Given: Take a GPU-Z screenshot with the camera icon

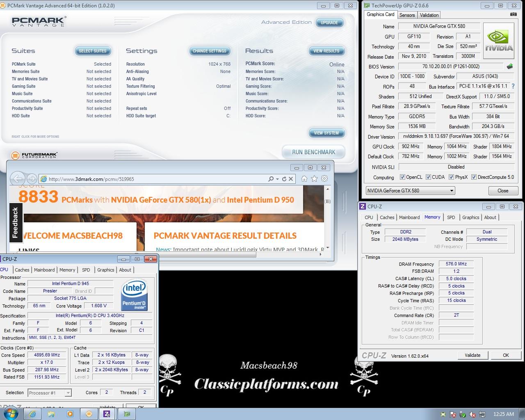Looking at the screenshot, I should tap(514, 14).
